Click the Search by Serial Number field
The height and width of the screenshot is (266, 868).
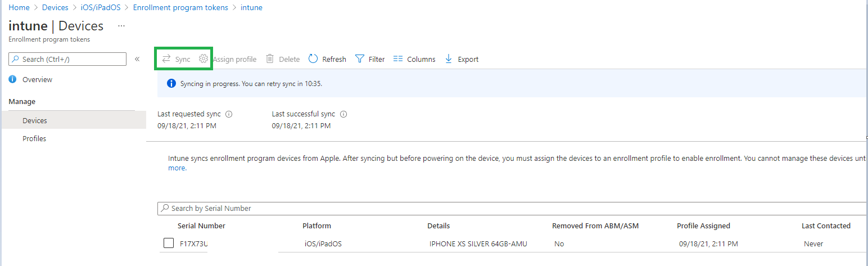point(512,208)
